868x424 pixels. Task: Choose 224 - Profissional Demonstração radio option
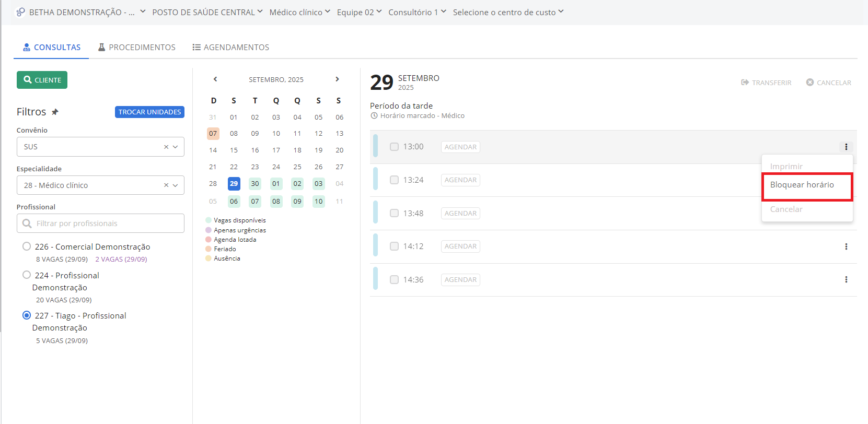27,275
